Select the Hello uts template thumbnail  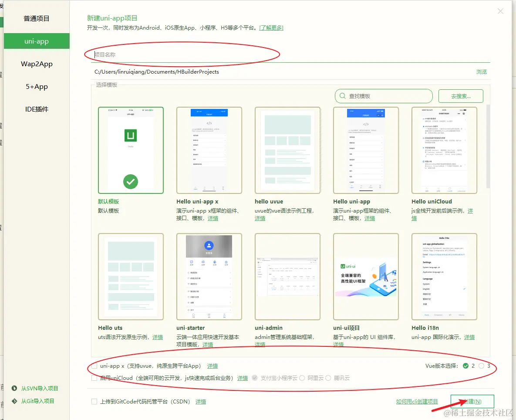click(x=131, y=277)
